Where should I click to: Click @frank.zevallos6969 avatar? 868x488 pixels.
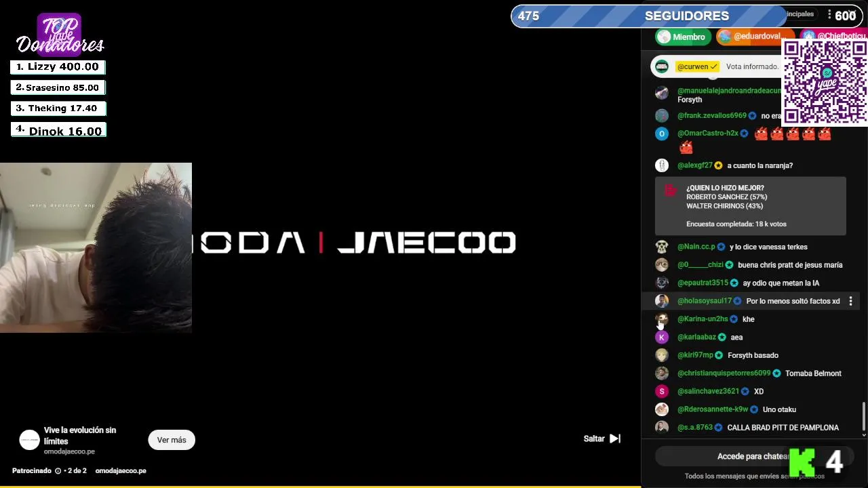click(x=662, y=116)
